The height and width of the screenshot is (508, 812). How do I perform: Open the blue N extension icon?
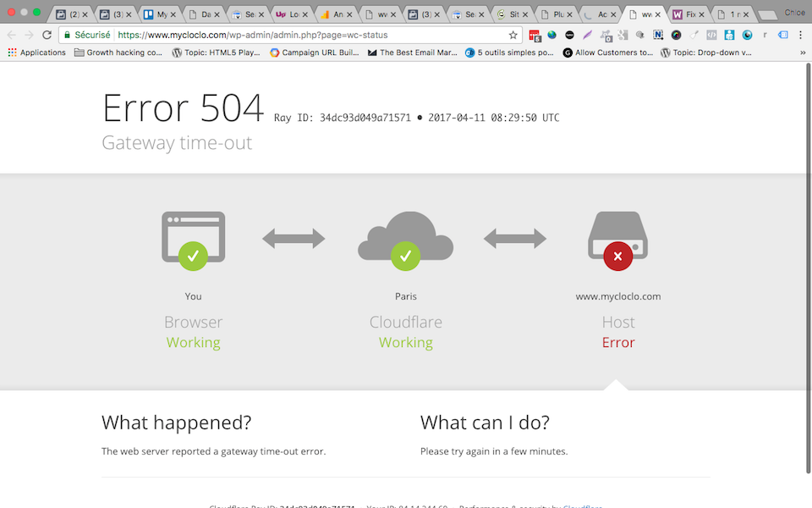658,35
